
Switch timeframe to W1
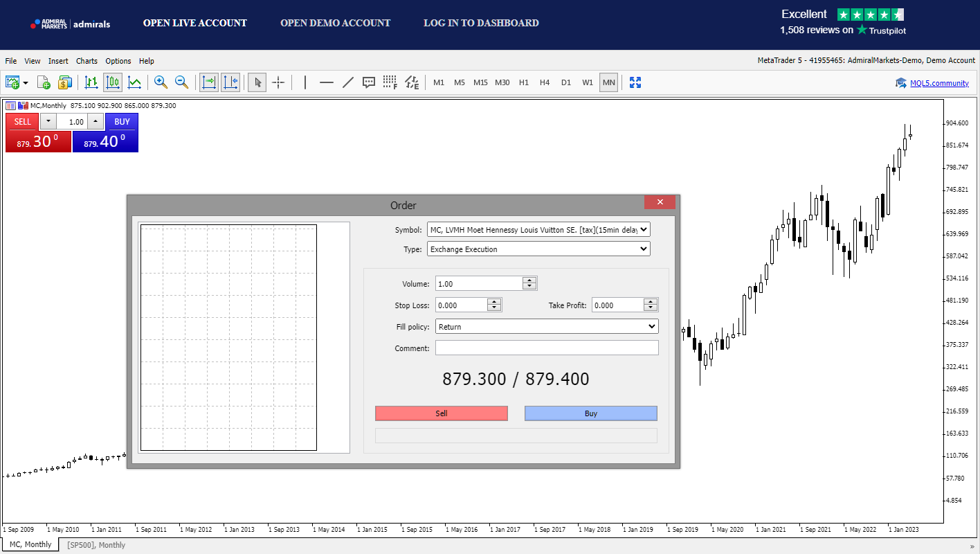[x=588, y=82]
